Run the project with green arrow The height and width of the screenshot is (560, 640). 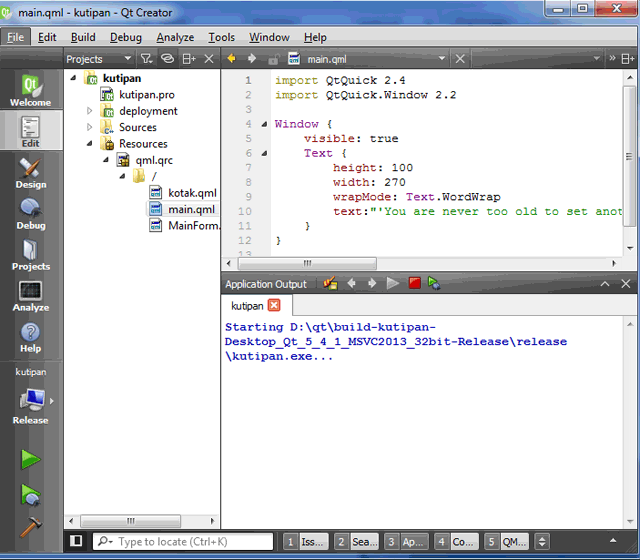click(31, 459)
